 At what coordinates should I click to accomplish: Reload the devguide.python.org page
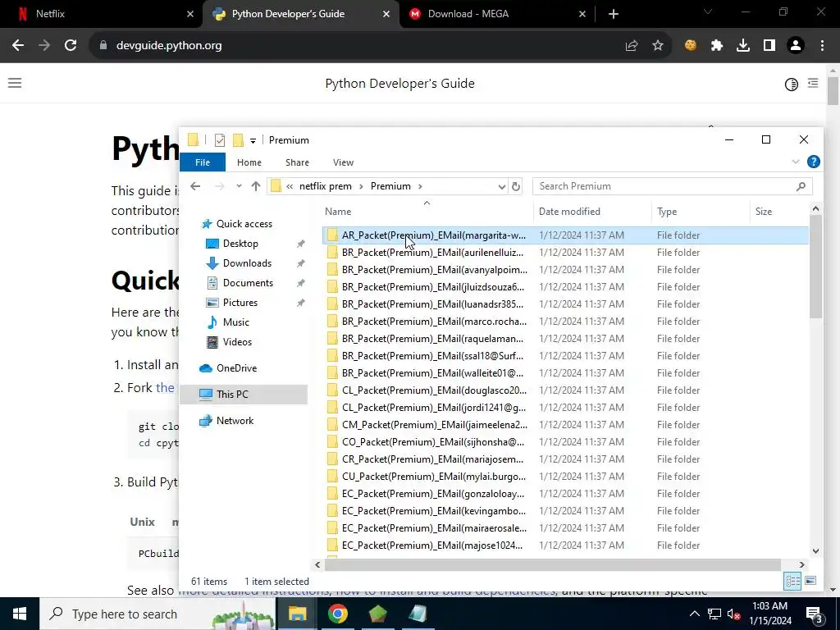pos(71,46)
